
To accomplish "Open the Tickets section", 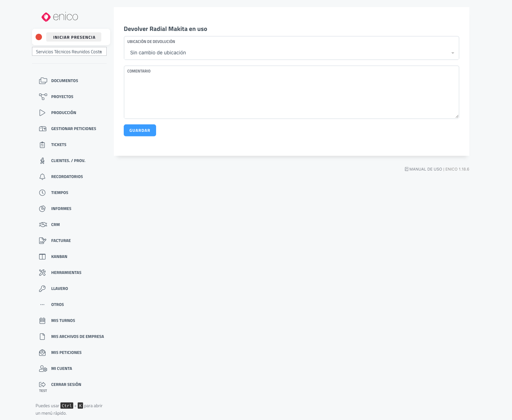I will click(59, 145).
